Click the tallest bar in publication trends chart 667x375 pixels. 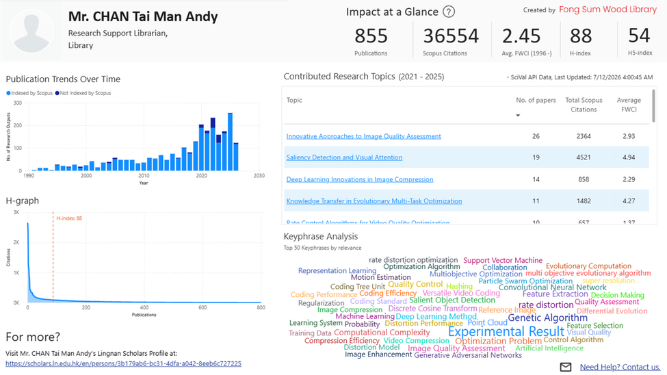point(230,142)
